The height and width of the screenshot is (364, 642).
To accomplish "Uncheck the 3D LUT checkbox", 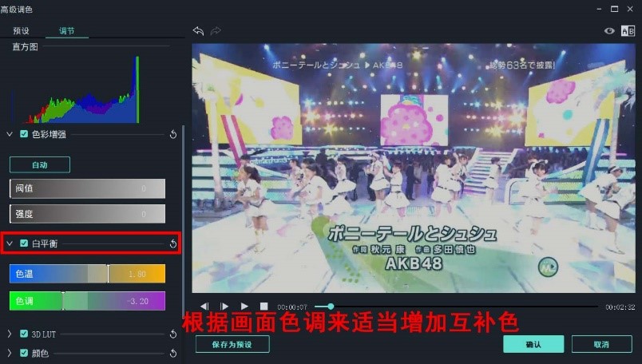I will 24,334.
